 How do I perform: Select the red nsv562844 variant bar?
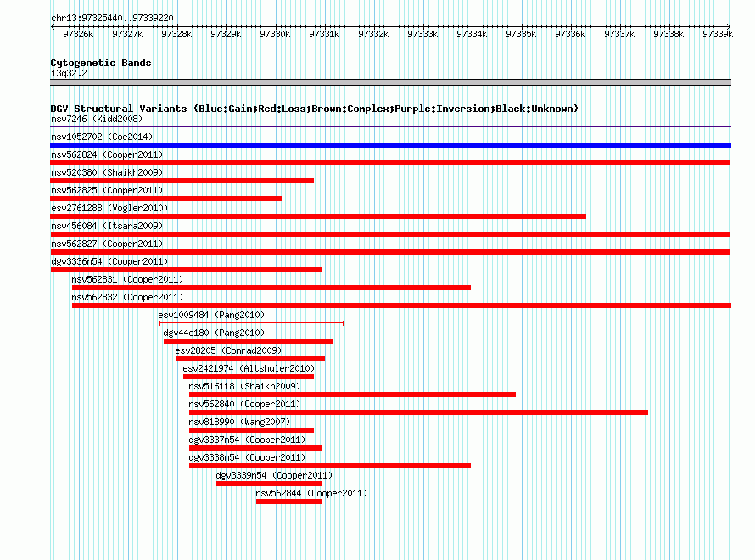click(289, 501)
